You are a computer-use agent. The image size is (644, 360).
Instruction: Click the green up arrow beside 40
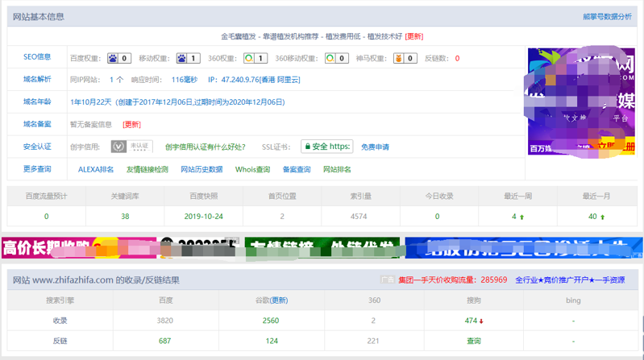603,217
